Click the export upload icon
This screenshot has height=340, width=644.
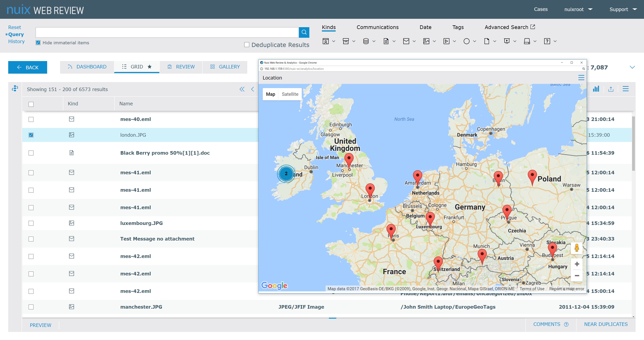point(611,89)
